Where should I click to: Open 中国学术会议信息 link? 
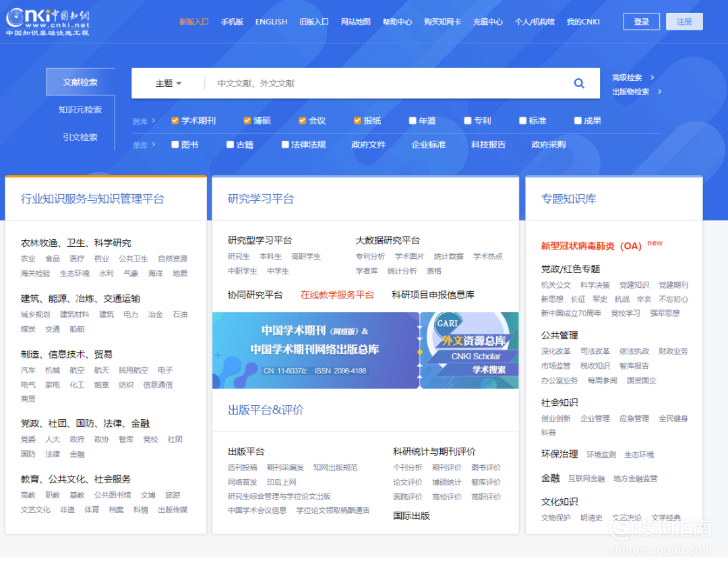pyautogui.click(x=257, y=510)
